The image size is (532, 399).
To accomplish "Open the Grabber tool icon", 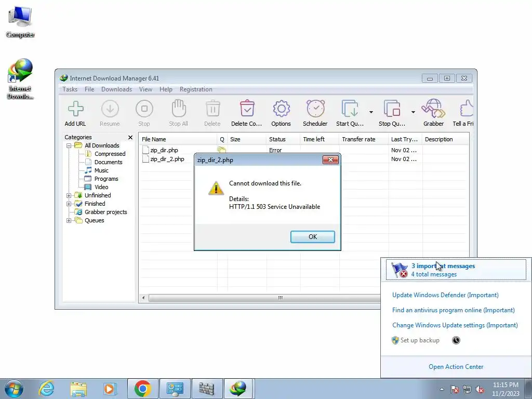I will tap(433, 109).
